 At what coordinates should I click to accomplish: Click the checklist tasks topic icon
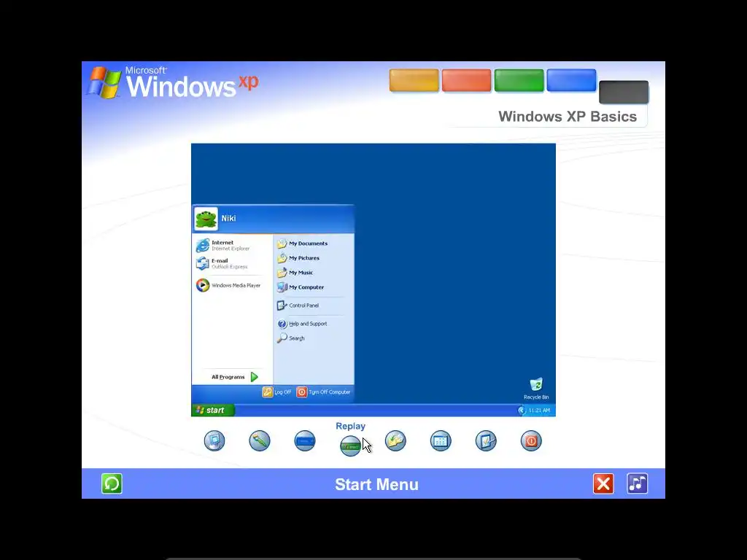point(486,440)
